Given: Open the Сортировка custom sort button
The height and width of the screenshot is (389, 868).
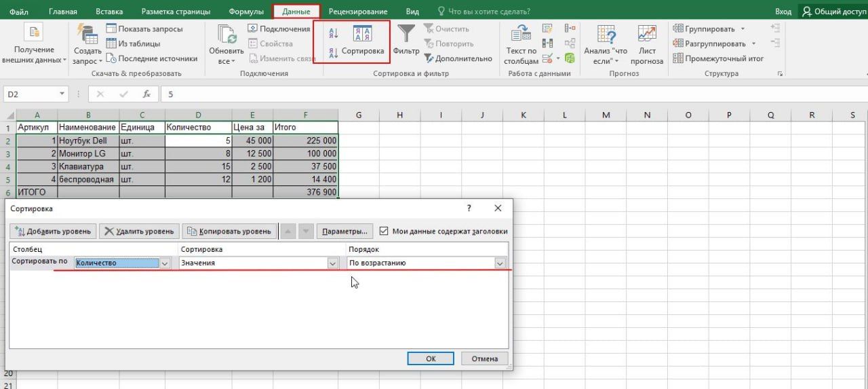Looking at the screenshot, I should tap(363, 41).
